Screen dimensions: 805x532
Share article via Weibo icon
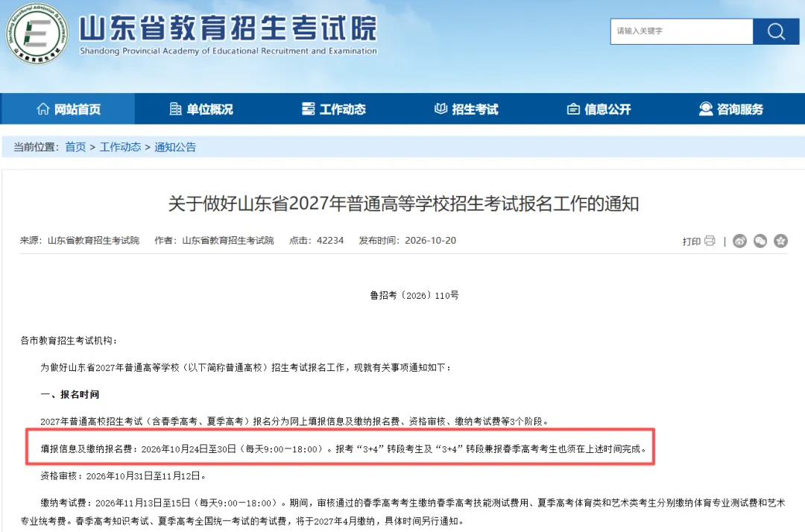click(740, 241)
